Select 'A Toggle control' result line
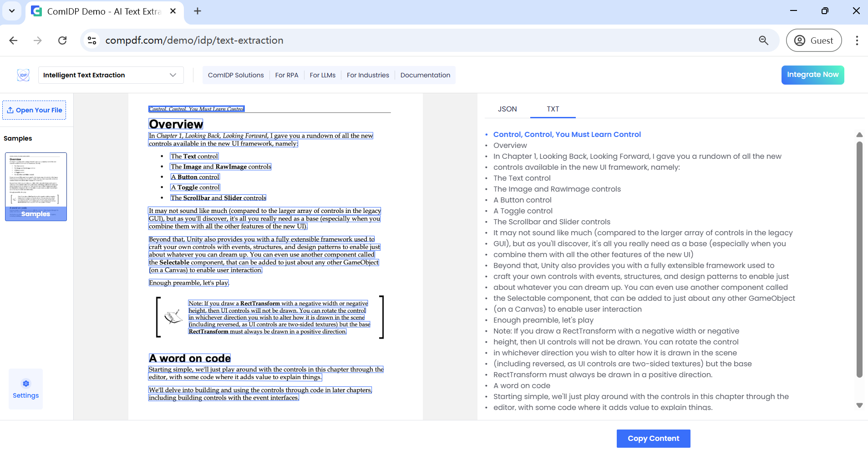This screenshot has height=455, width=868. click(523, 211)
